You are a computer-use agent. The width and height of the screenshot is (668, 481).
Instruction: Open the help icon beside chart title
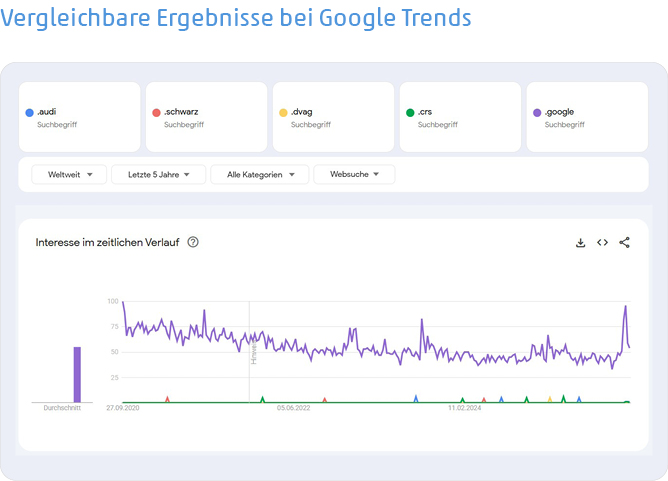click(193, 242)
